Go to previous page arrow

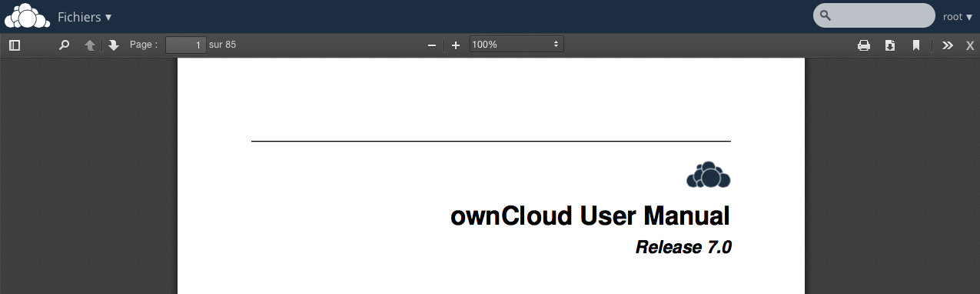(x=90, y=45)
